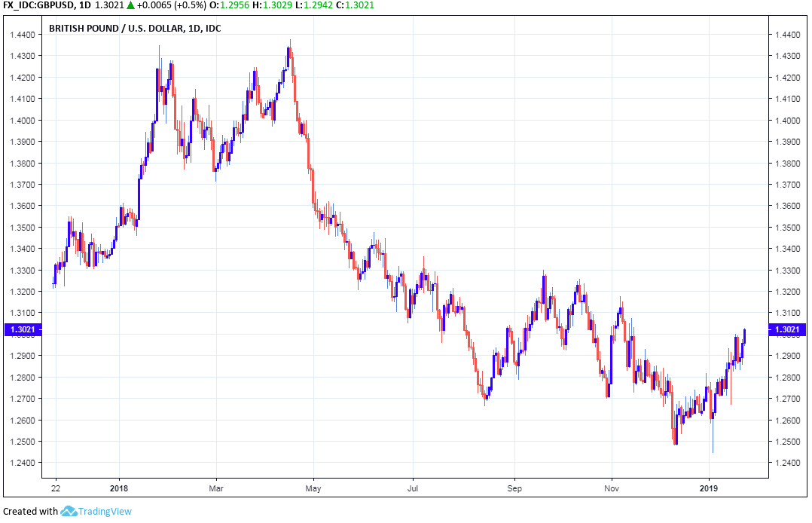Open the TradingView link at bottom

click(x=107, y=512)
